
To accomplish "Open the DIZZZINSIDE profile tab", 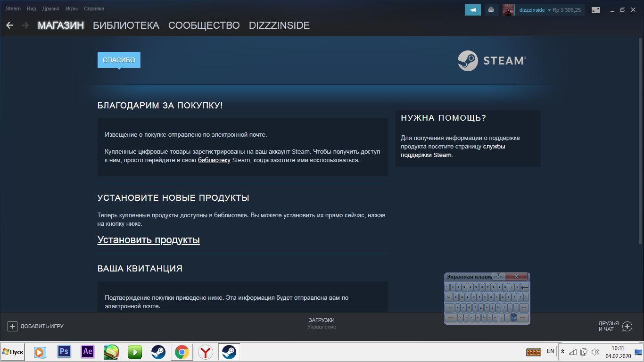I will point(279,25).
